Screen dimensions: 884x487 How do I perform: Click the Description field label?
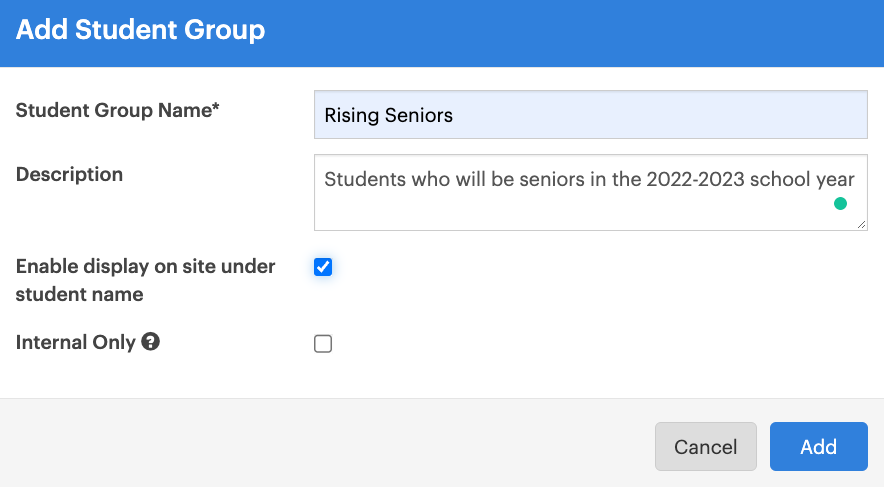(x=69, y=174)
